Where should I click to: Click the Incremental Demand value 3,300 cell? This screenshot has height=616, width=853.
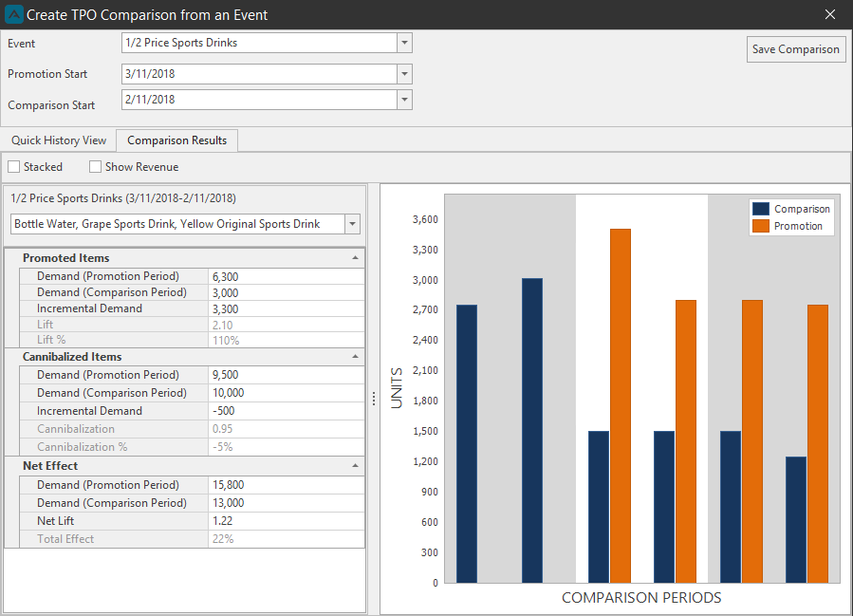click(x=287, y=308)
